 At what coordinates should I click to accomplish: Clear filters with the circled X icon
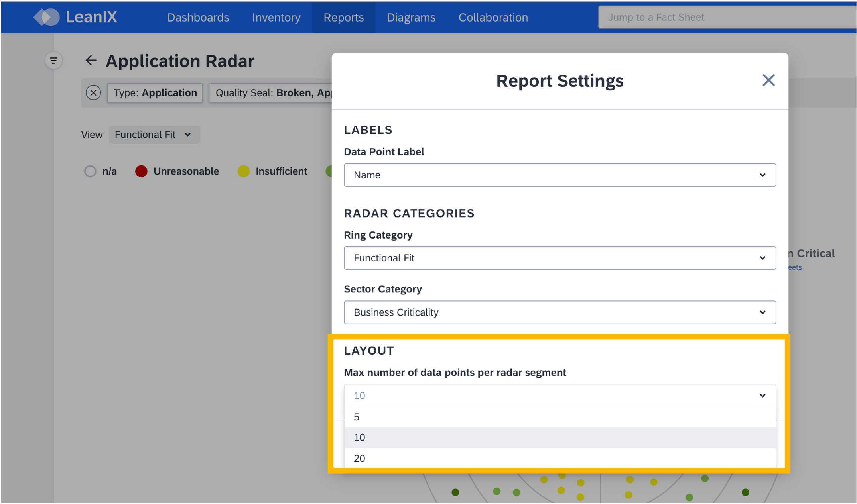coord(93,93)
